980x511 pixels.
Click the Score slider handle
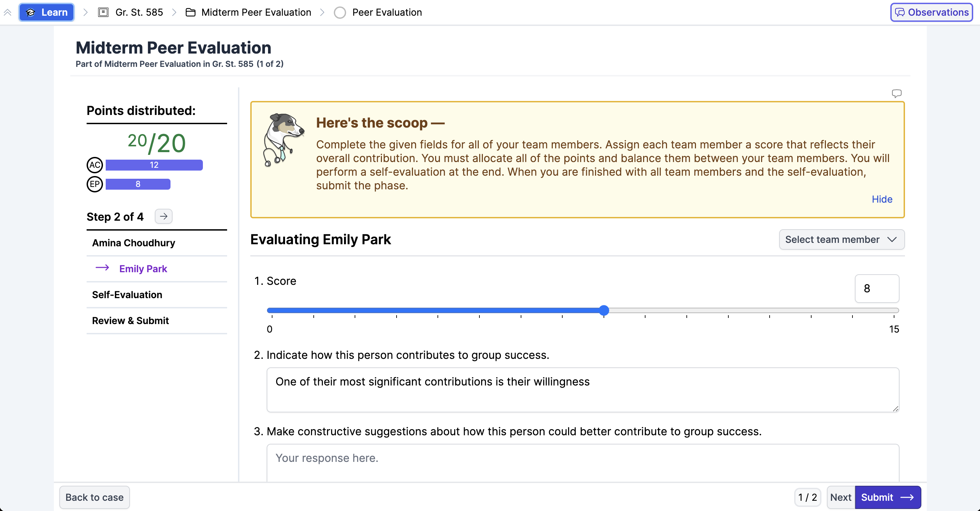pyautogui.click(x=603, y=310)
